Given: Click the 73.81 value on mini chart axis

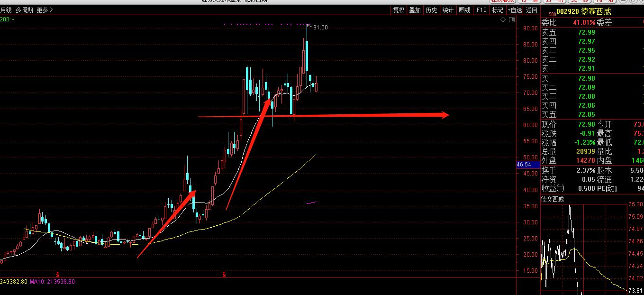Looking at the screenshot, I should click(636, 290).
